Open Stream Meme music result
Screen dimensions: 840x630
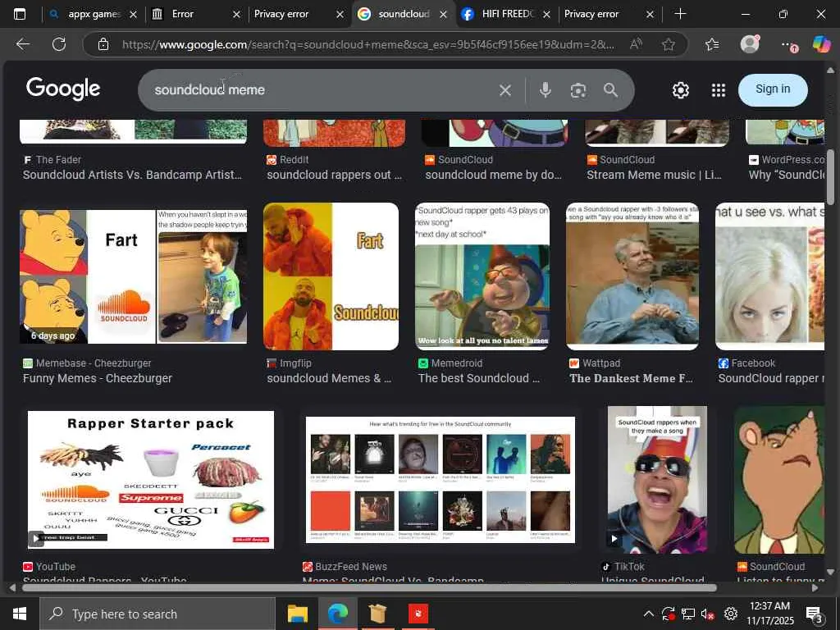[654, 175]
